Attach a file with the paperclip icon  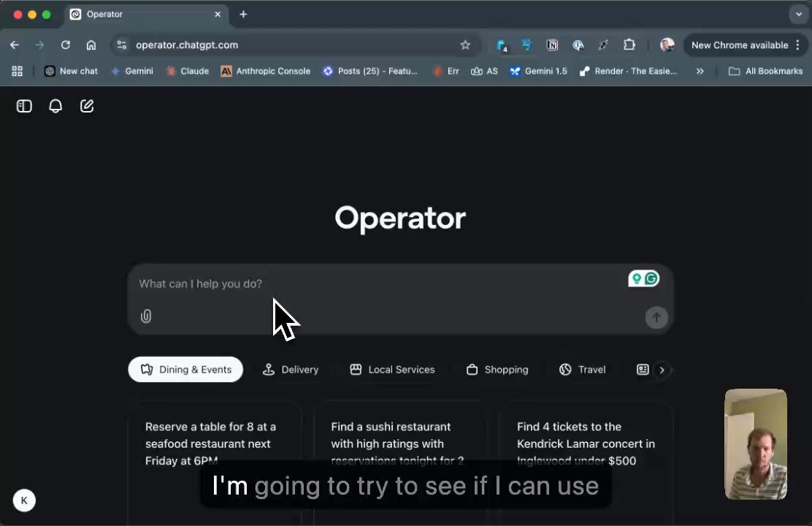click(x=146, y=316)
